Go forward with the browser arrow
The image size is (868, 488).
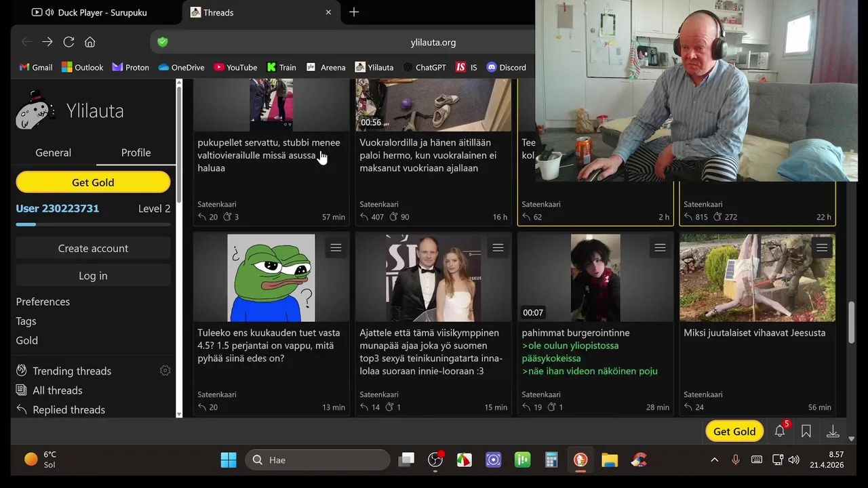pos(47,42)
